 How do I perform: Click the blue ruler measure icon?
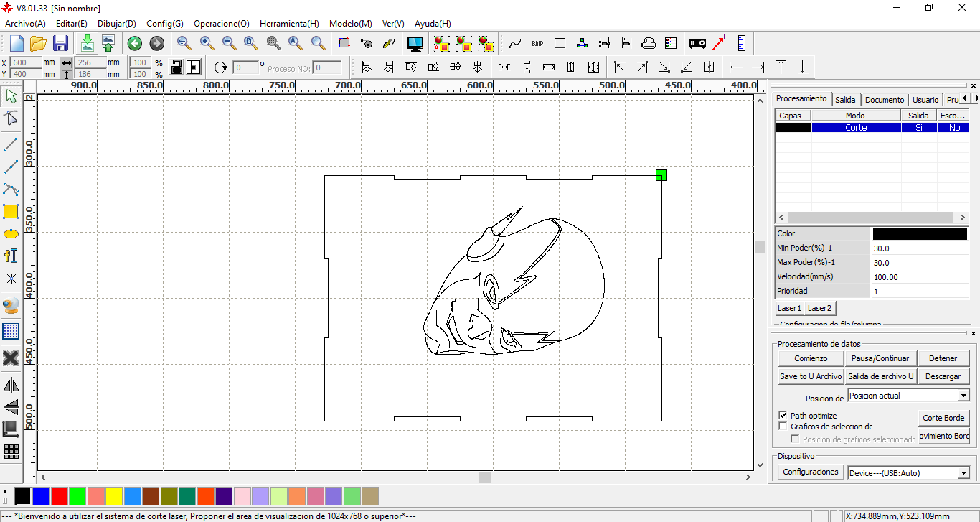pyautogui.click(x=741, y=43)
